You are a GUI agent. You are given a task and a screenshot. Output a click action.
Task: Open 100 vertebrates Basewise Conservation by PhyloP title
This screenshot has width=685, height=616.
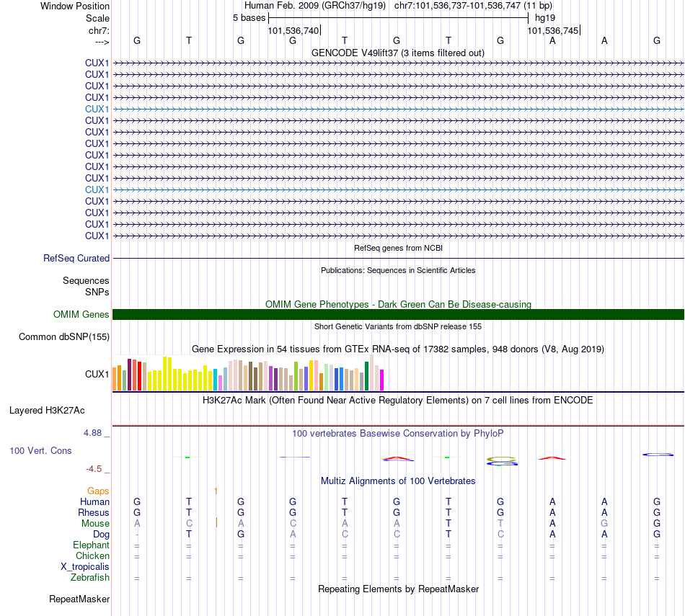[397, 434]
